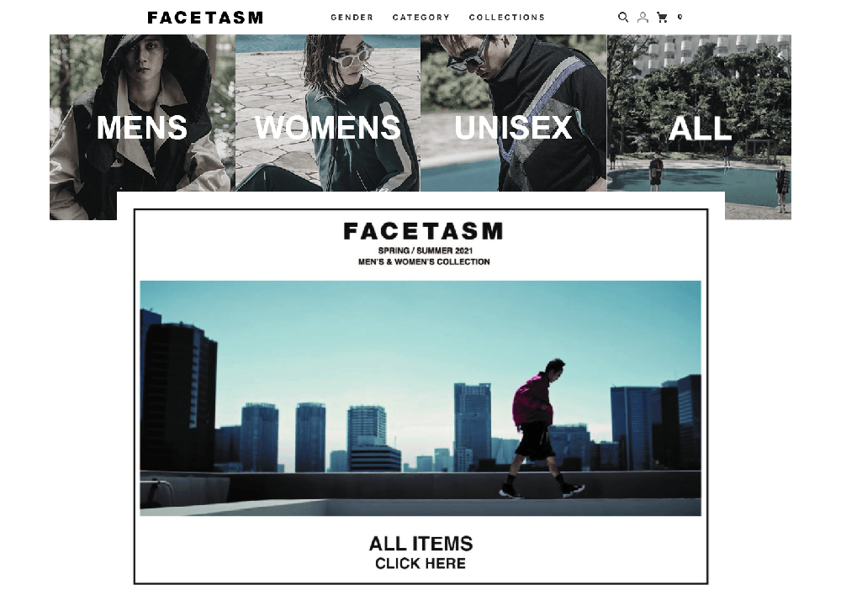Open the search magnifier icon
The height and width of the screenshot is (616, 841).
pyautogui.click(x=622, y=17)
